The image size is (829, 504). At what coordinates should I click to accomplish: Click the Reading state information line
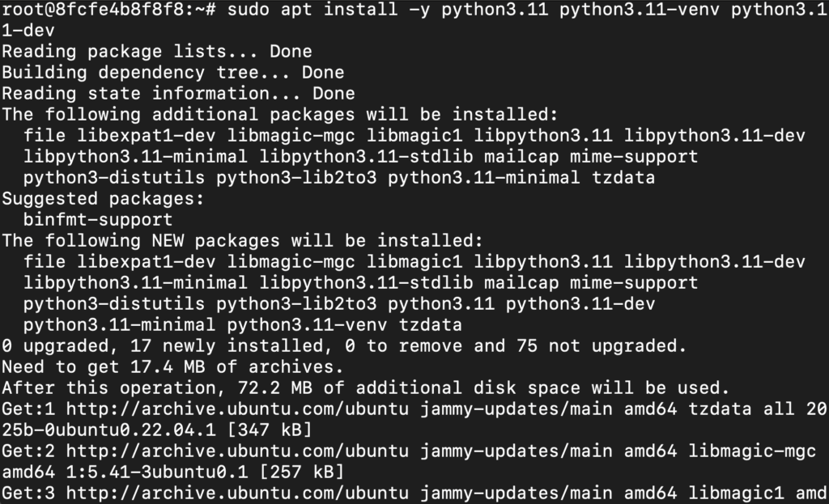(x=178, y=94)
